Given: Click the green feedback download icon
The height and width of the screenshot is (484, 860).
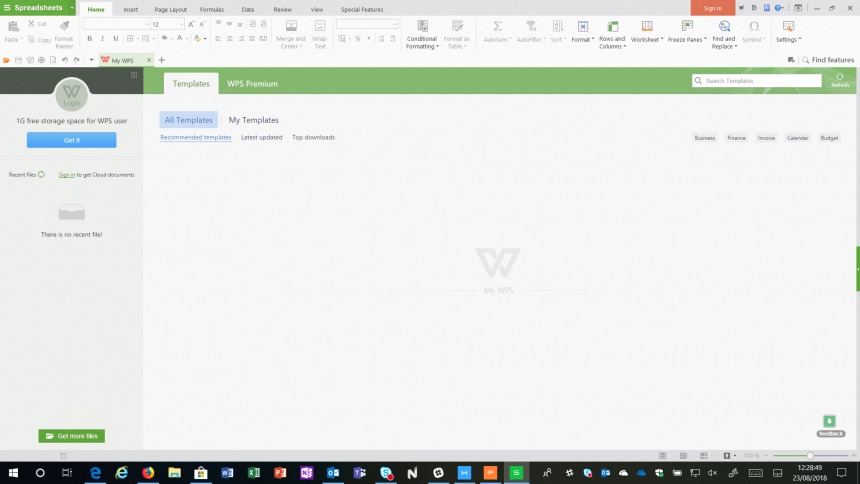Looking at the screenshot, I should coord(829,421).
